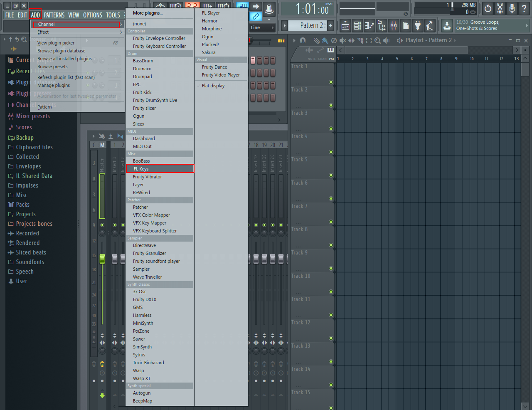Click Manage plugins
The width and height of the screenshot is (532, 410).
pyautogui.click(x=54, y=85)
